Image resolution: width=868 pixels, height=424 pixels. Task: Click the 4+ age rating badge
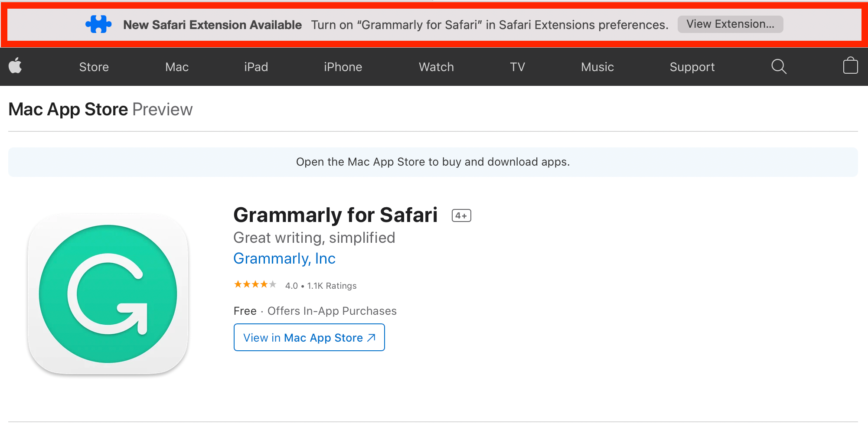[461, 215]
